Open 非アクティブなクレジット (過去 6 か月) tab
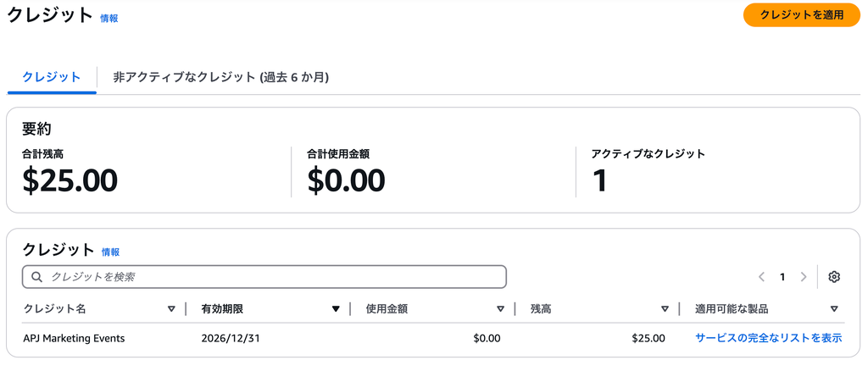The image size is (868, 371). [x=221, y=77]
